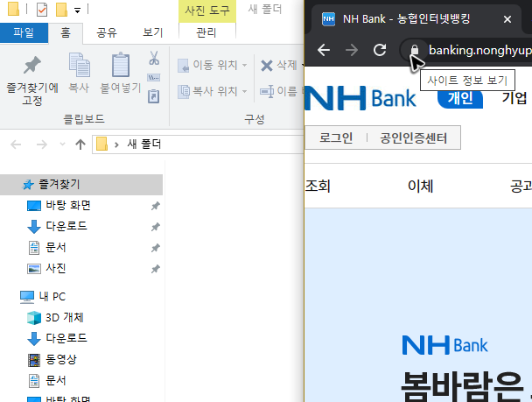Image resolution: width=532 pixels, height=402 pixels.
Task: Click the NH Bank logo in the page header
Action: pos(360,98)
